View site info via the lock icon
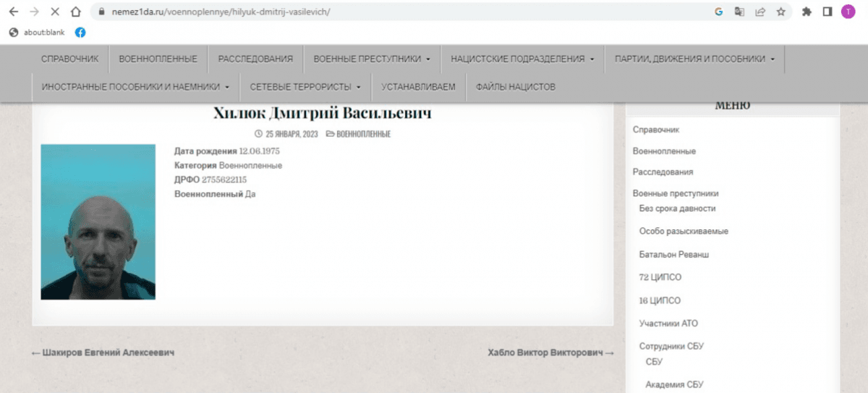Viewport: 868px width, 393px height. coord(101,12)
